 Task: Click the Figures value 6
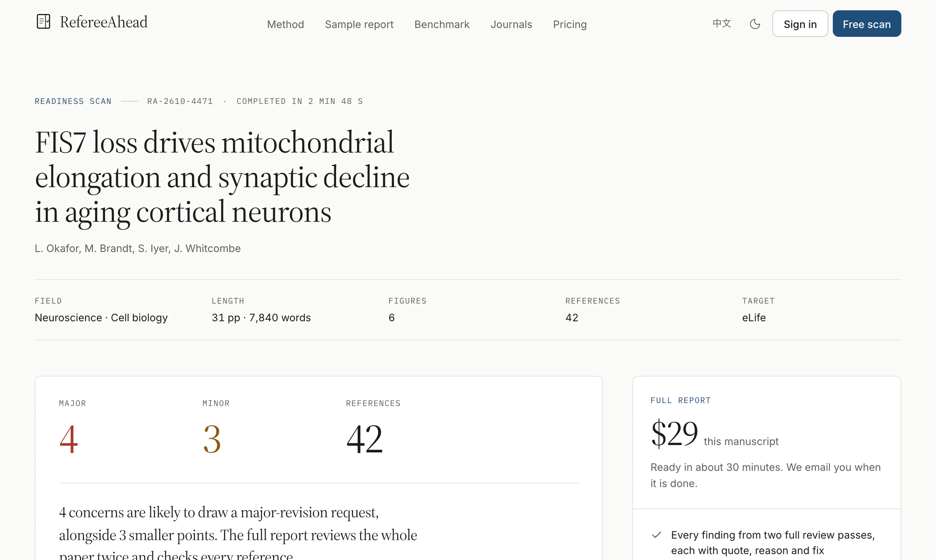[x=391, y=318]
